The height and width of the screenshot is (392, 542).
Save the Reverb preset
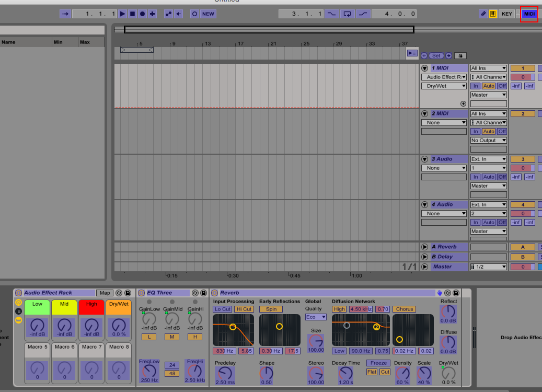(456, 293)
